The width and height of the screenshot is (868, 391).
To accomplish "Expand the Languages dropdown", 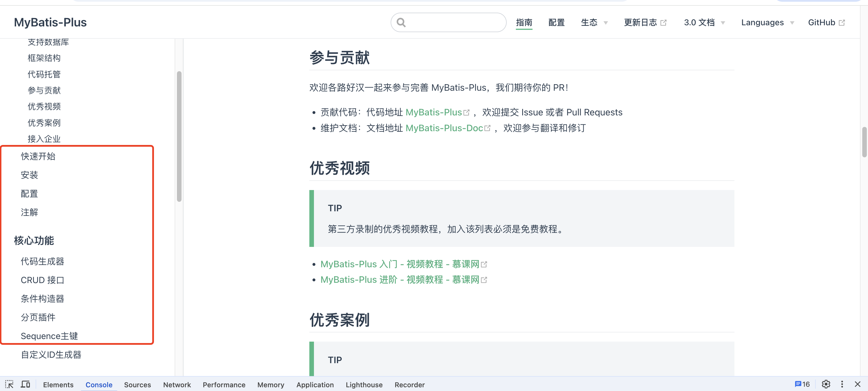I will (767, 23).
